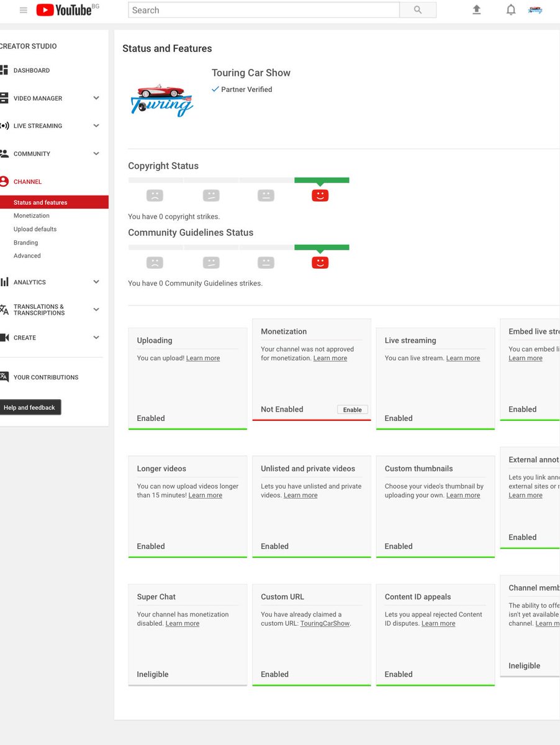Image resolution: width=560 pixels, height=745 pixels.
Task: Click the Dashboard grid icon
Action: (4, 70)
